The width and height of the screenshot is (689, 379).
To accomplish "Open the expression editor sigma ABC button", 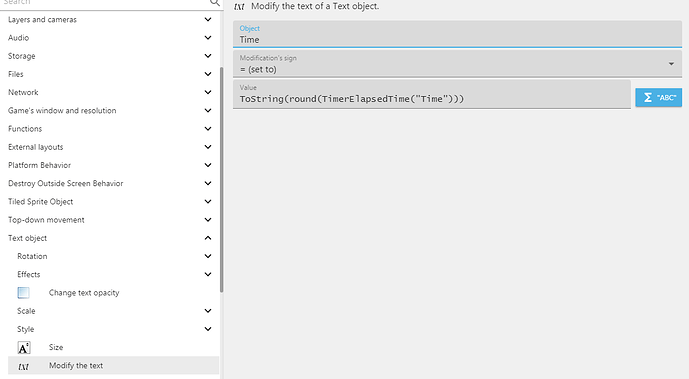I will (658, 97).
